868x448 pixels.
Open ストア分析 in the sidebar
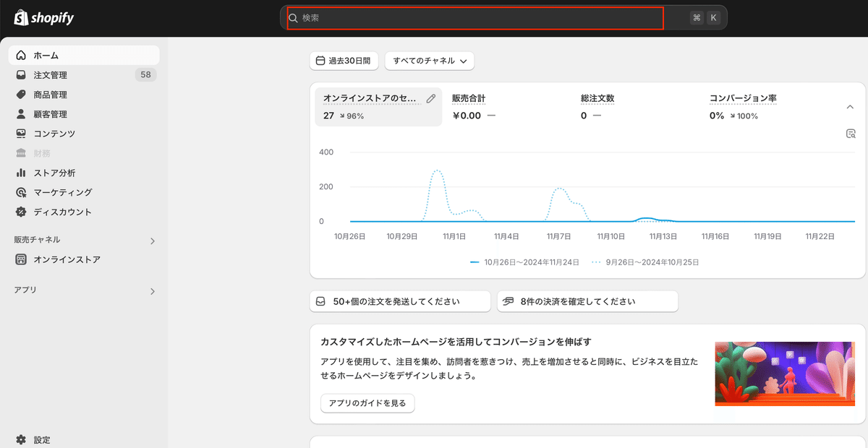[x=84, y=173]
